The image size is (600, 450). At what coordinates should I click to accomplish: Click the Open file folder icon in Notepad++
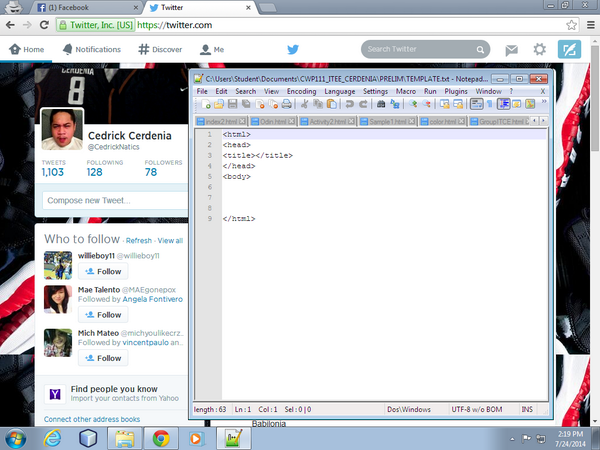click(x=219, y=104)
